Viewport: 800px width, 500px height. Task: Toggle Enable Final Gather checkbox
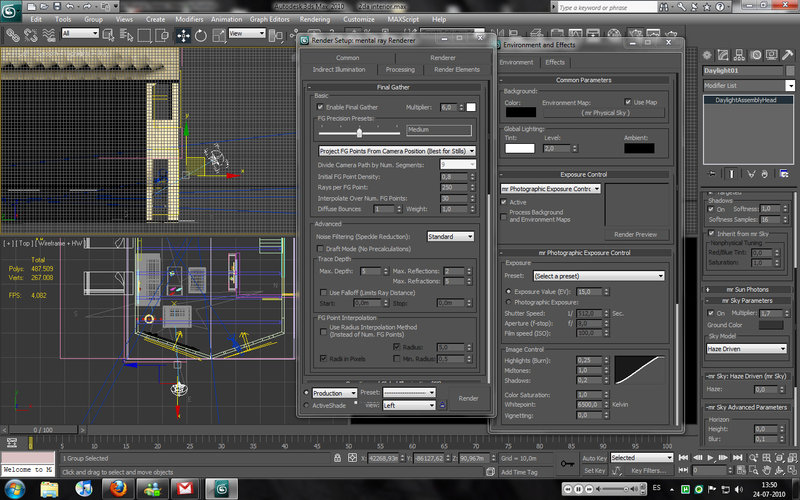click(321, 107)
